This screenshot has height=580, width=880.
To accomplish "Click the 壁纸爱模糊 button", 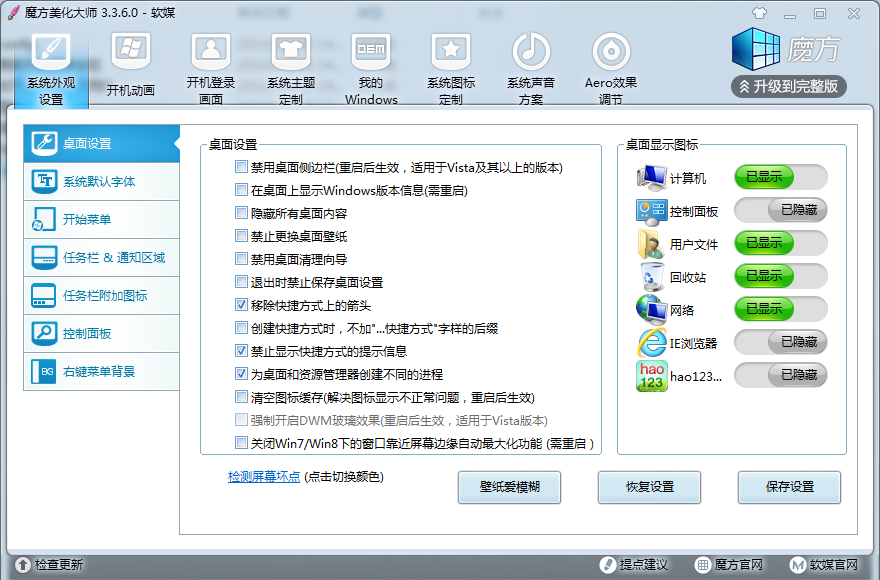I will pyautogui.click(x=510, y=487).
